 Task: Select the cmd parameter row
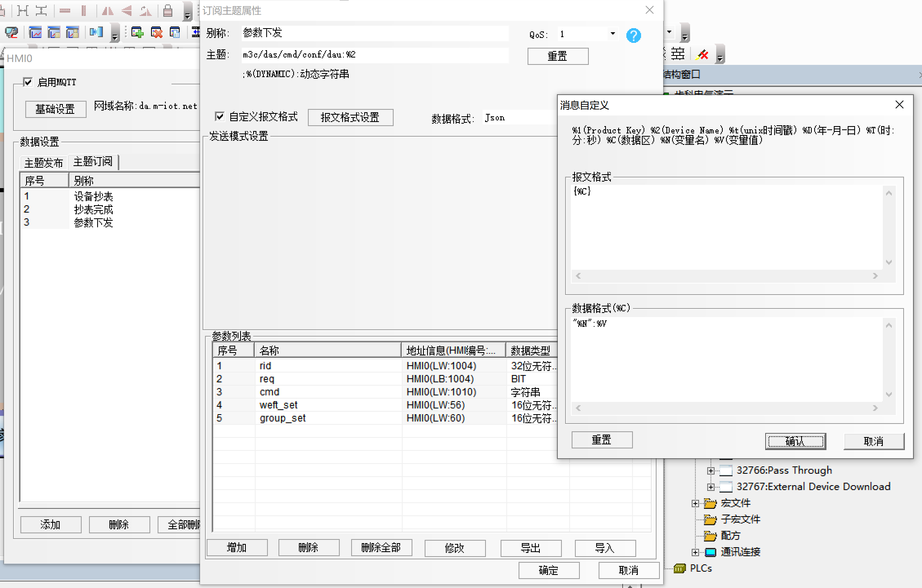point(385,392)
